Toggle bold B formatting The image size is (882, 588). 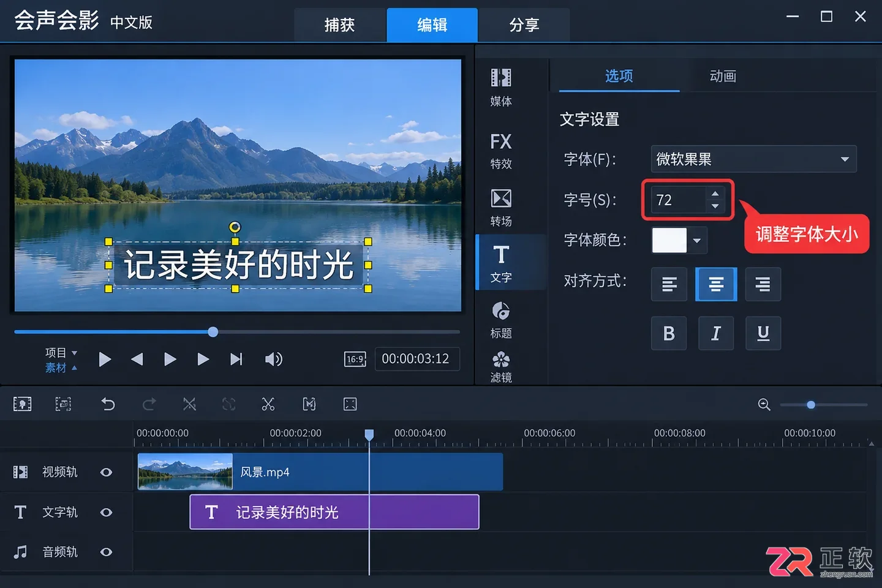tap(669, 333)
